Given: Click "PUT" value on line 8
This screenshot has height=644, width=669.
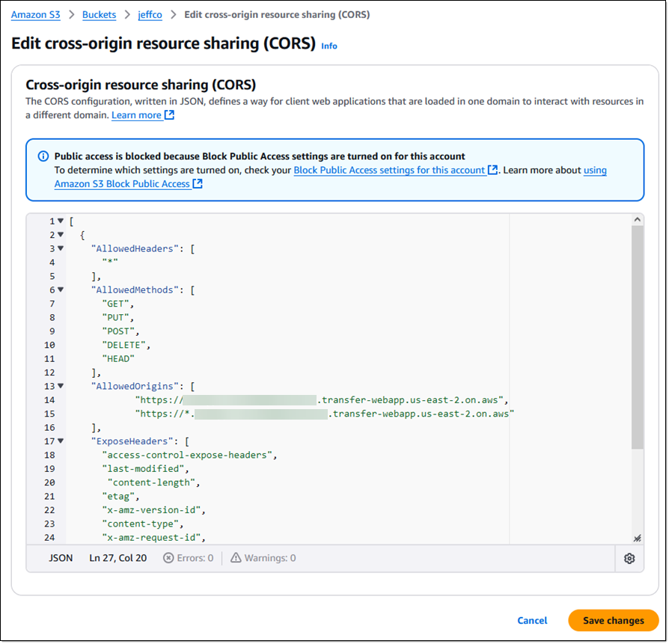Looking at the screenshot, I should pyautogui.click(x=116, y=317).
